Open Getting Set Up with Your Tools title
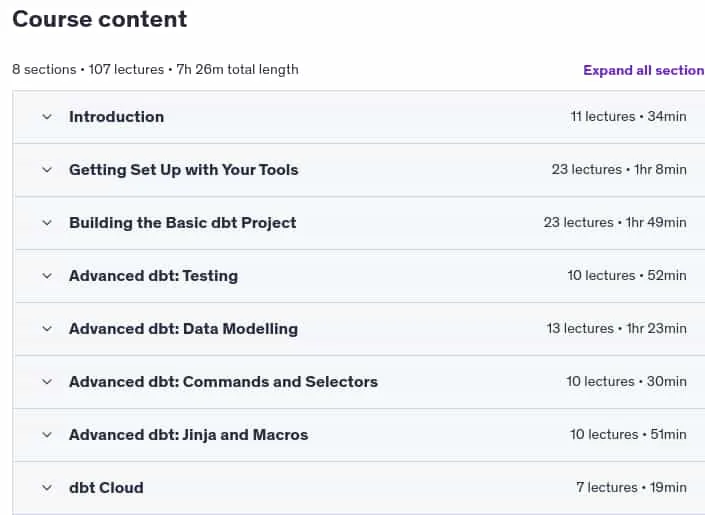This screenshot has height=515, width=705. tap(183, 170)
